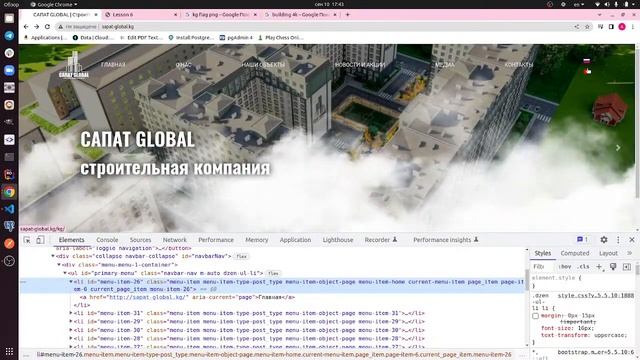Select the Russian flag language
Viewport: 640px width, 360px height.
click(587, 61)
